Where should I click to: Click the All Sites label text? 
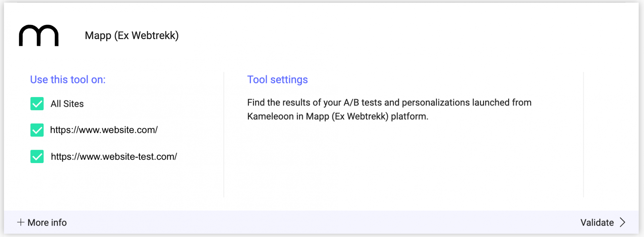click(67, 104)
